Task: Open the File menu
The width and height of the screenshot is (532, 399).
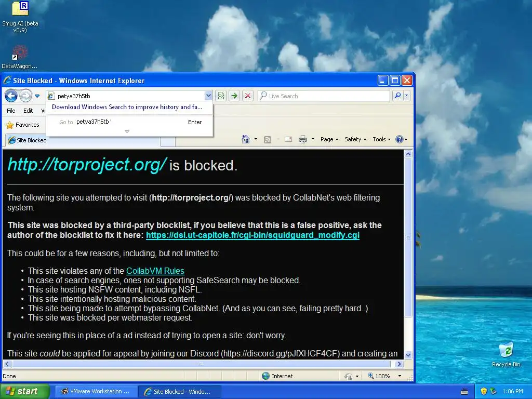Action: coord(11,111)
